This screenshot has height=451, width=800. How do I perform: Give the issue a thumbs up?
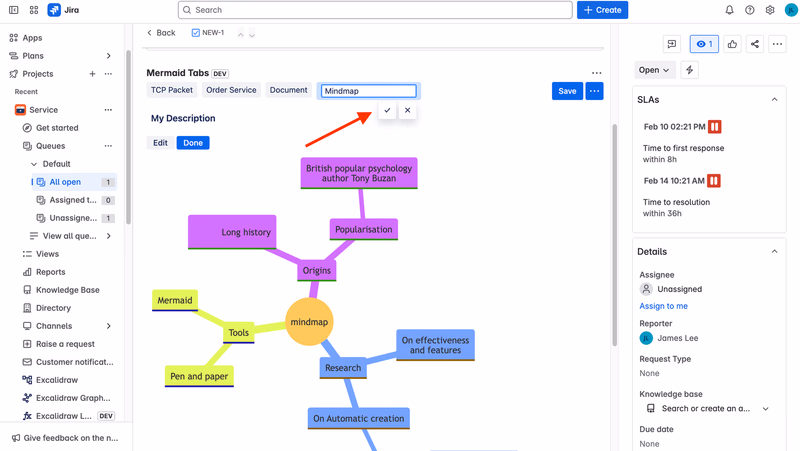[x=732, y=44]
